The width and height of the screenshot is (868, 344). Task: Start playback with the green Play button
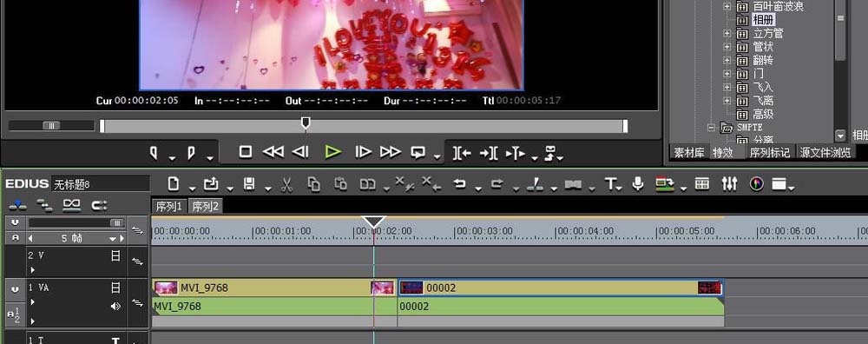(332, 152)
